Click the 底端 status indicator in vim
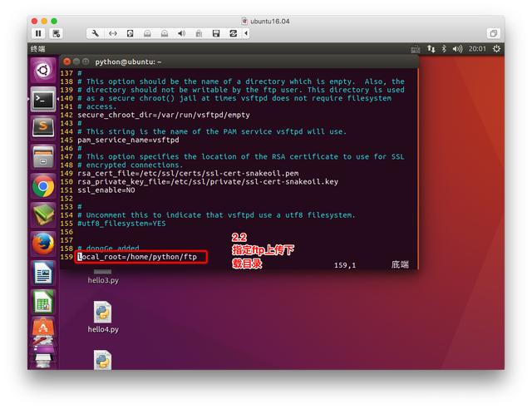The width and height of the screenshot is (532, 409). [400, 264]
